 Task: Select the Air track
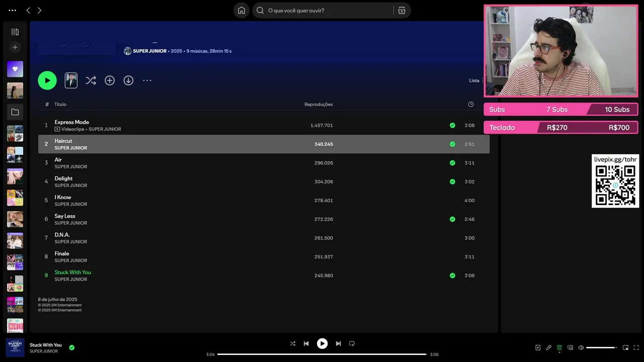point(264,163)
